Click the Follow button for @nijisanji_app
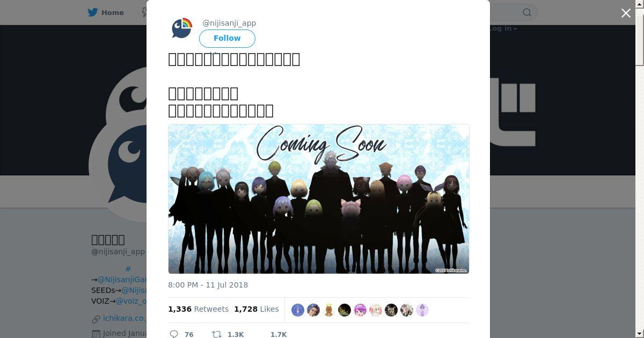The width and height of the screenshot is (644, 338). click(x=227, y=39)
